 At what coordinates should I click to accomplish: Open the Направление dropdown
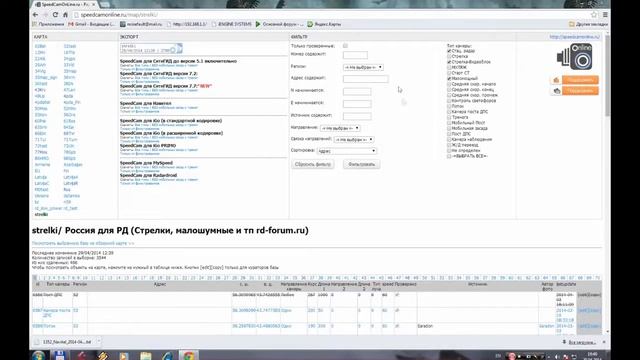(x=340, y=128)
